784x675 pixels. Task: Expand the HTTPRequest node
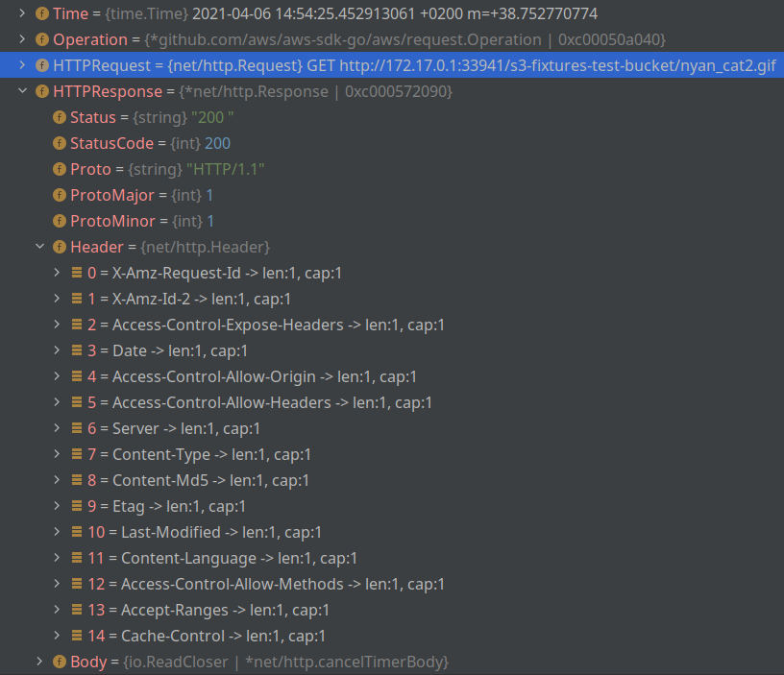[x=22, y=65]
